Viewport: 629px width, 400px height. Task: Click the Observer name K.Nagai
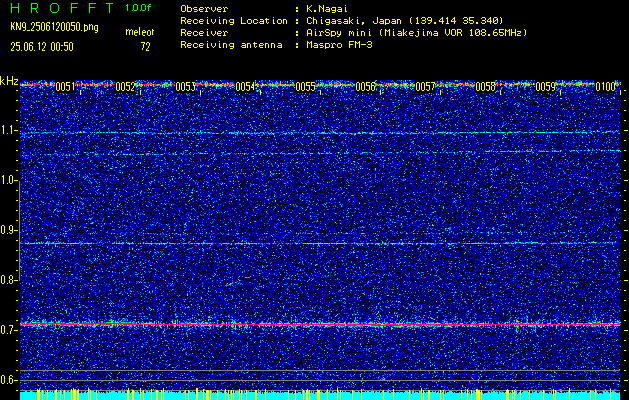click(x=327, y=8)
